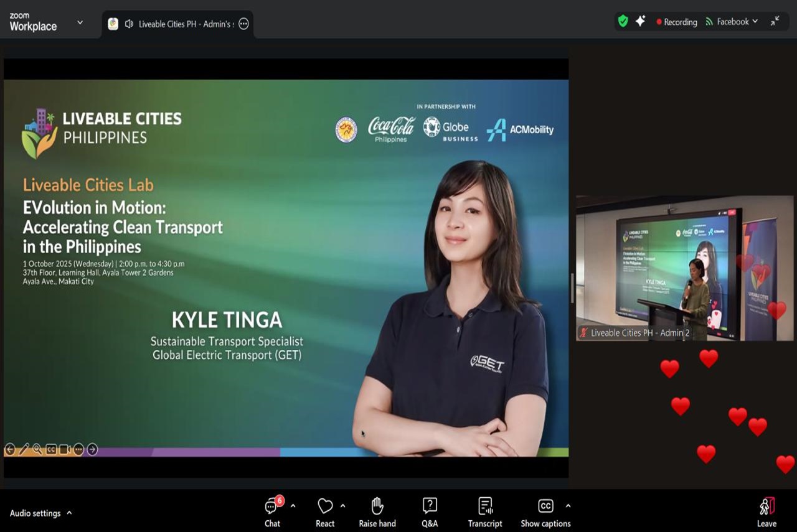The width and height of the screenshot is (797, 532).
Task: Expand the Zoom Workplace dropdown chevron
Action: coord(80,22)
